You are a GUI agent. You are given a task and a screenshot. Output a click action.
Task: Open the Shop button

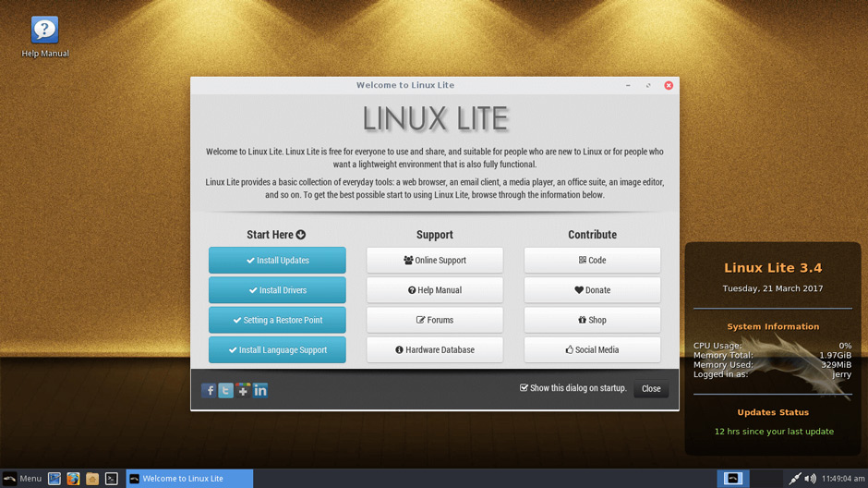point(592,320)
